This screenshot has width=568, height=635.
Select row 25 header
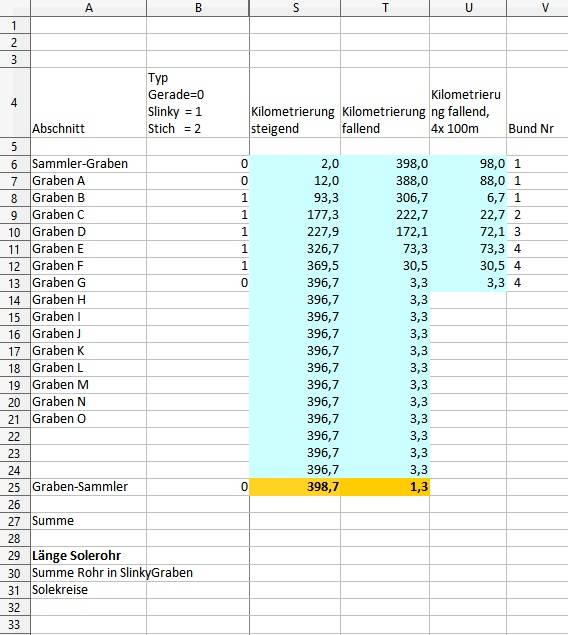pos(15,487)
